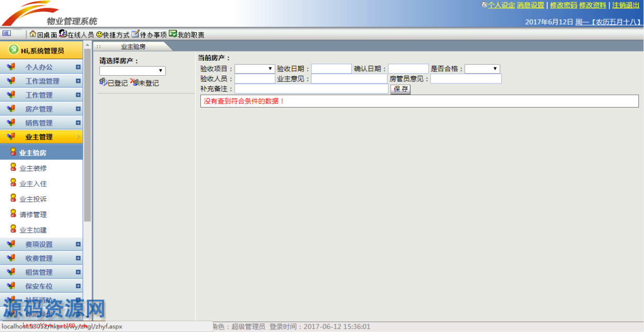Image resolution: width=644 pixels, height=332 pixels.
Task: Expand the 房产管理 menu section
Action: [x=78, y=109]
